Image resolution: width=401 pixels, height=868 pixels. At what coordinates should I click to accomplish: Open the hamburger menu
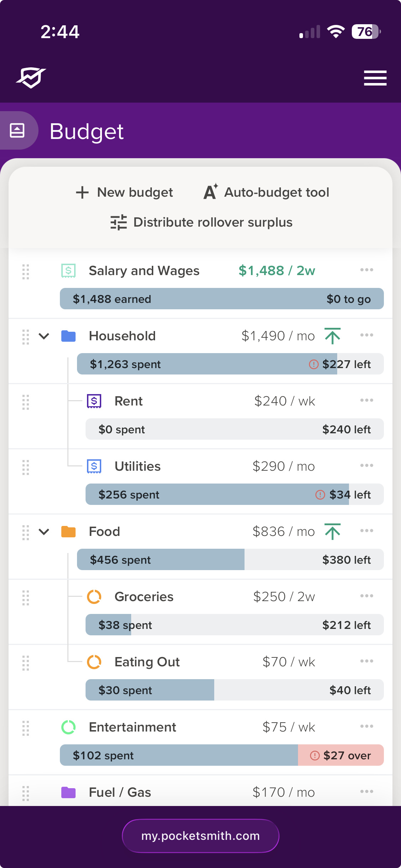375,78
